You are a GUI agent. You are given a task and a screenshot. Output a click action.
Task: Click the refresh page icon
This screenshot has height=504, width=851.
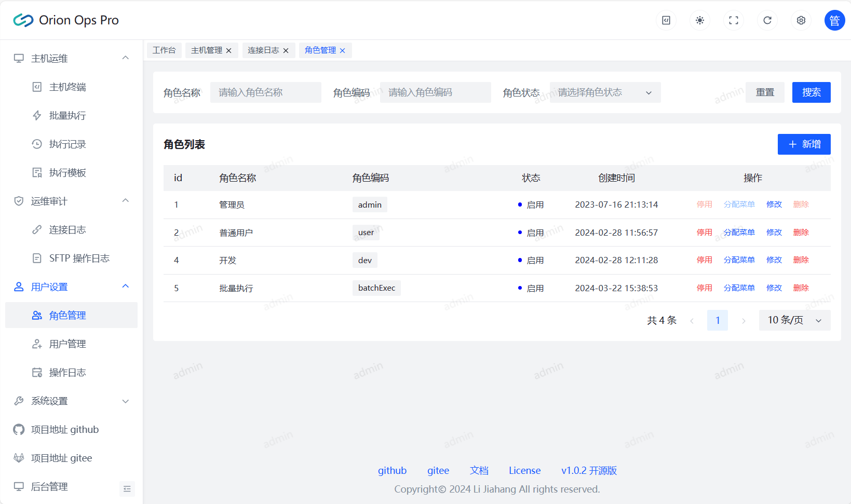point(767,20)
